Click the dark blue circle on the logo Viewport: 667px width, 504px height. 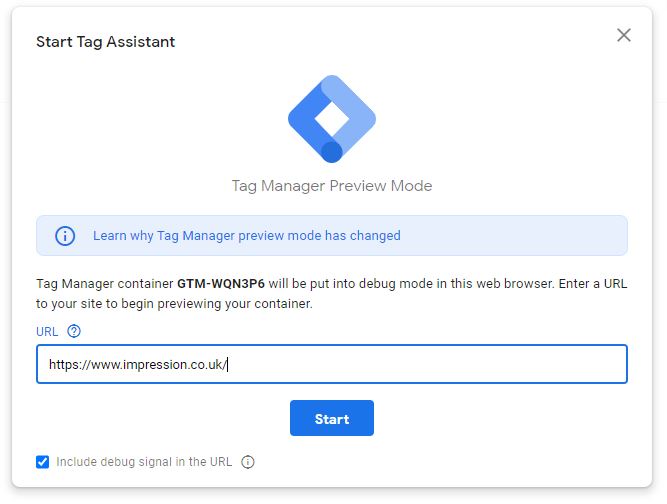click(332, 152)
